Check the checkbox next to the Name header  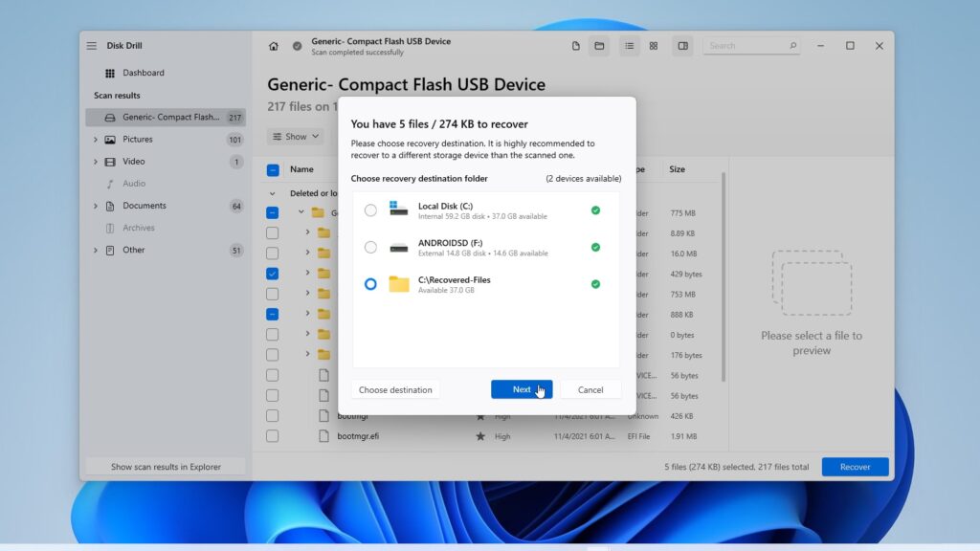click(x=272, y=169)
